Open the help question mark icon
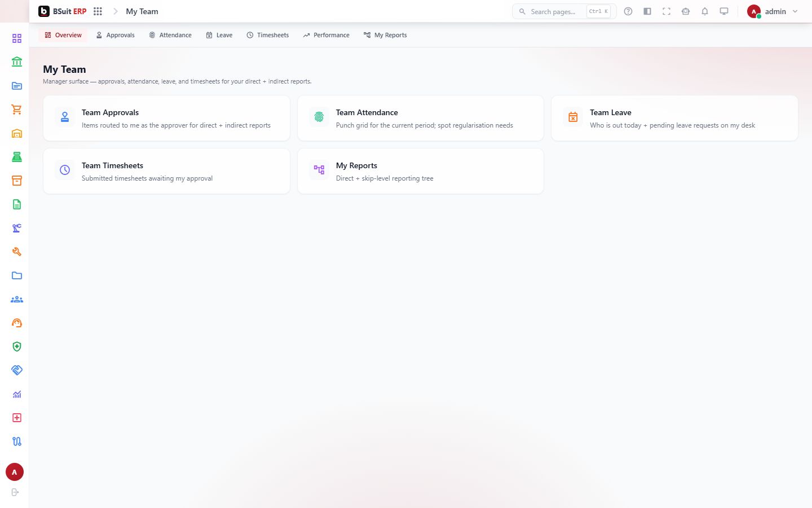812x508 pixels. [x=628, y=11]
